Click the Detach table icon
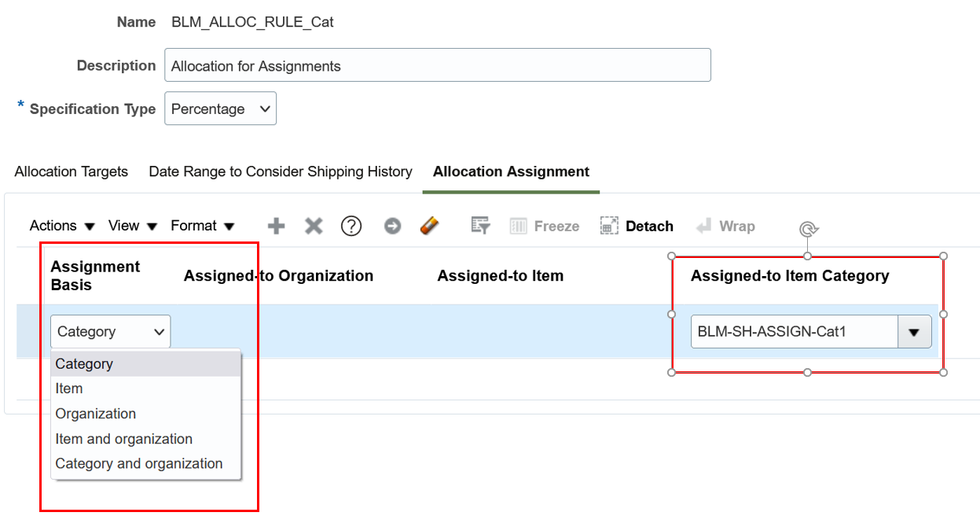Image resolution: width=980 pixels, height=516 pixels. coord(637,227)
